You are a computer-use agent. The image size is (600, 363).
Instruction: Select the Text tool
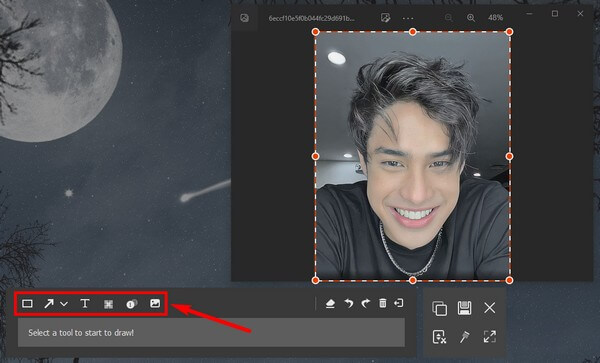click(x=85, y=304)
